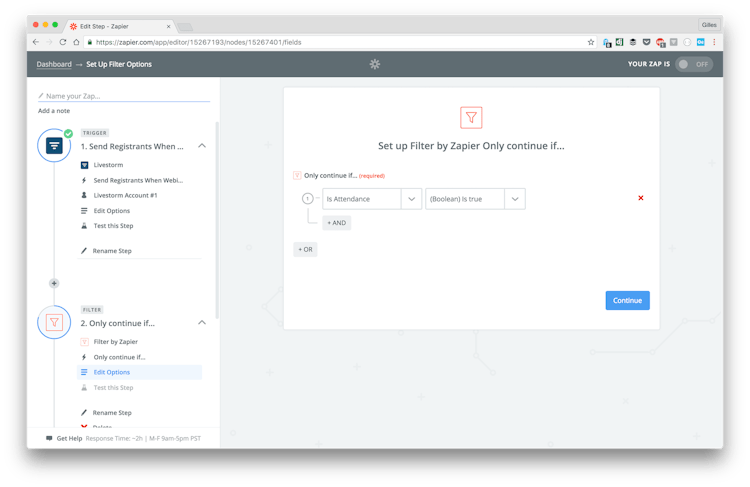Click the Continue button
The image size is (750, 487).
pyautogui.click(x=627, y=300)
